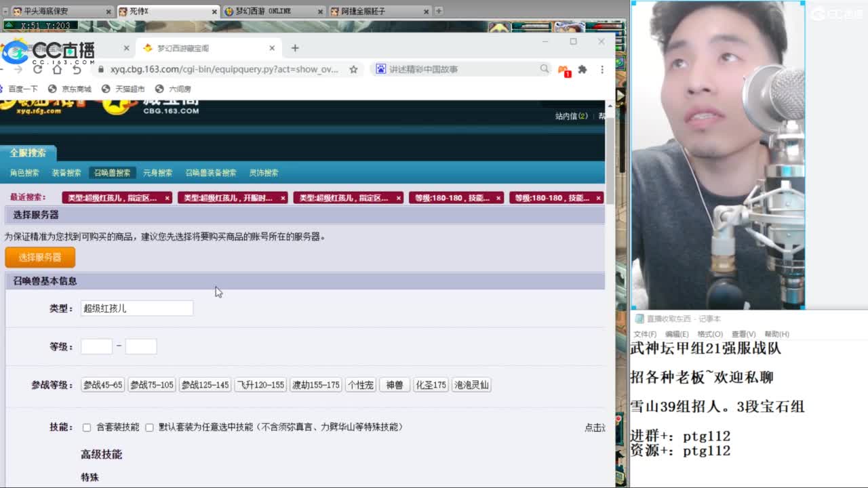Close the 梦幻西游 ONLINE game tab

[x=320, y=12]
